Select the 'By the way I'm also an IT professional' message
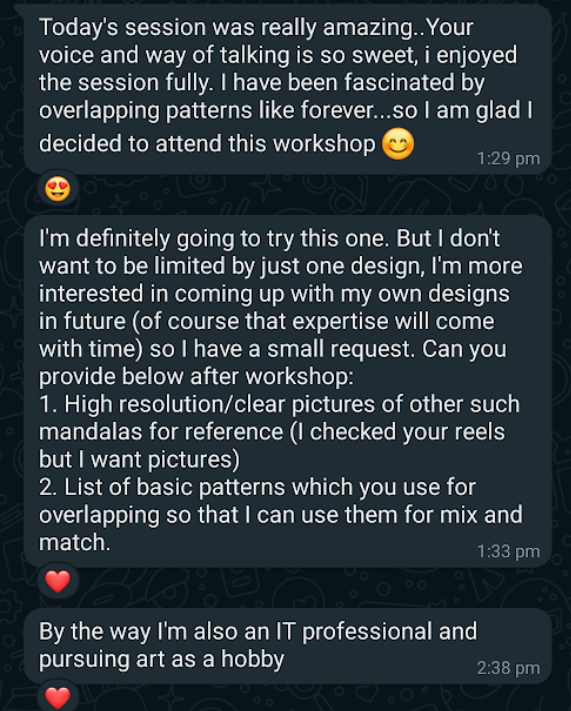The height and width of the screenshot is (711, 571). 288,646
